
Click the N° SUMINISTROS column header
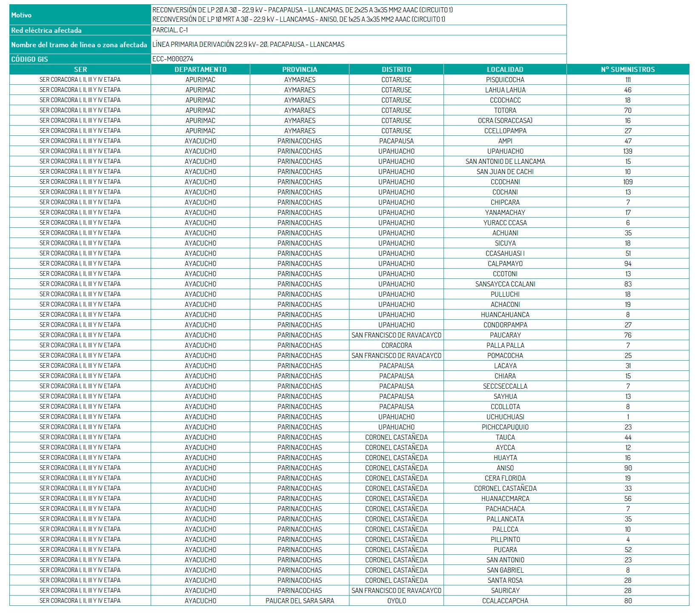coord(628,69)
